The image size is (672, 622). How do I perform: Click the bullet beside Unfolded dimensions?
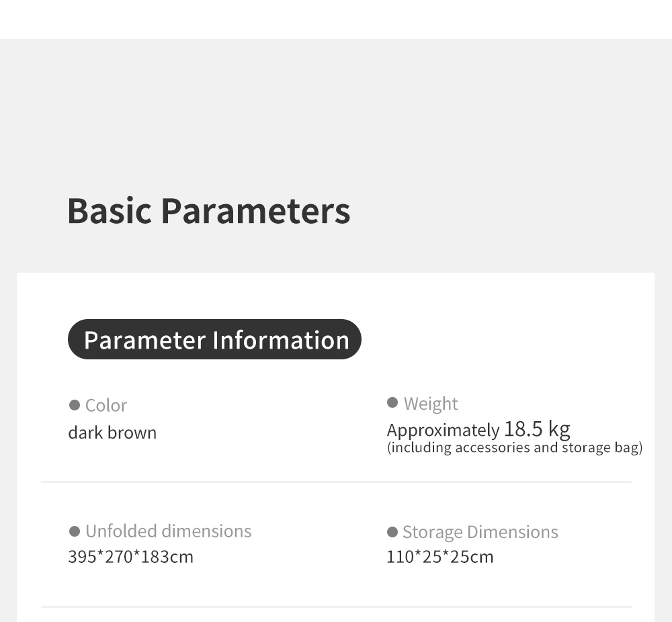click(x=75, y=531)
